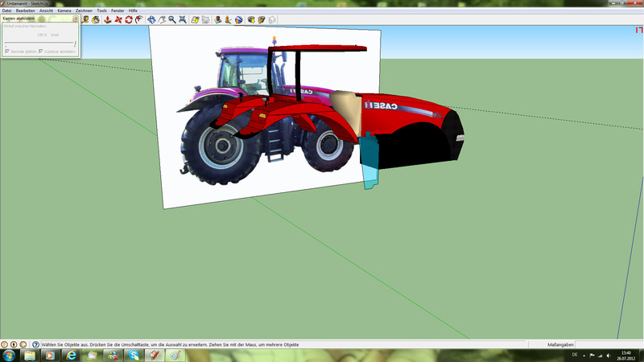Click the Preview in Google Earth icon
Image resolution: width=644 pixels, height=362 pixels.
coord(238,19)
